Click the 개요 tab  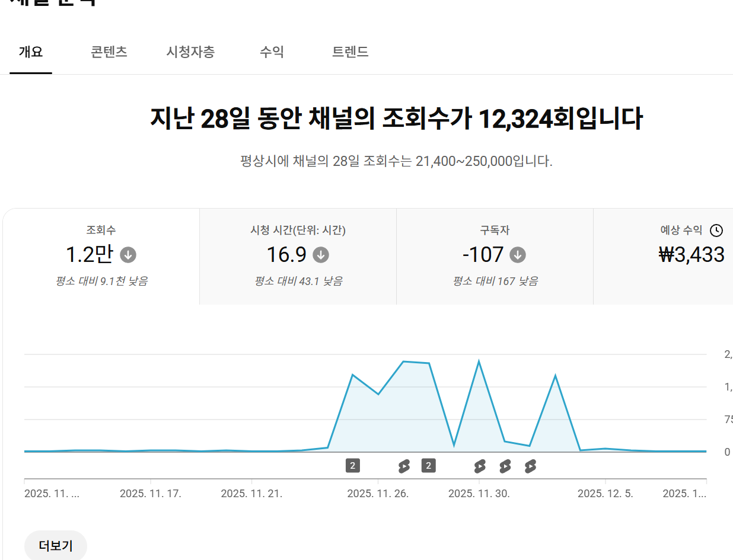coord(31,52)
